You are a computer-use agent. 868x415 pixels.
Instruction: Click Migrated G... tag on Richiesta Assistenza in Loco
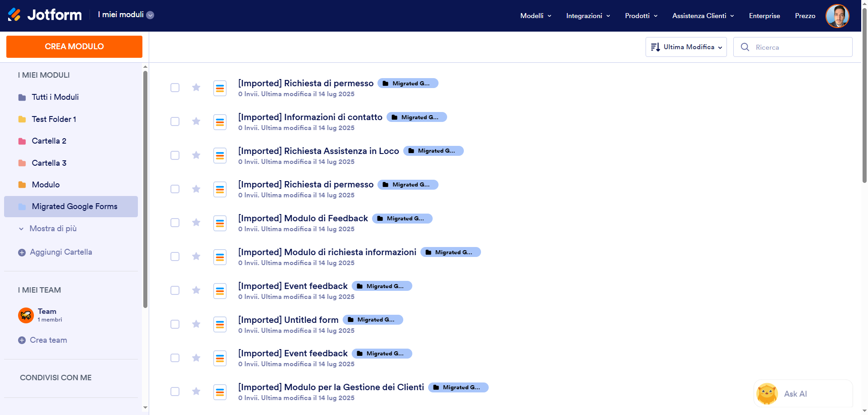(434, 151)
